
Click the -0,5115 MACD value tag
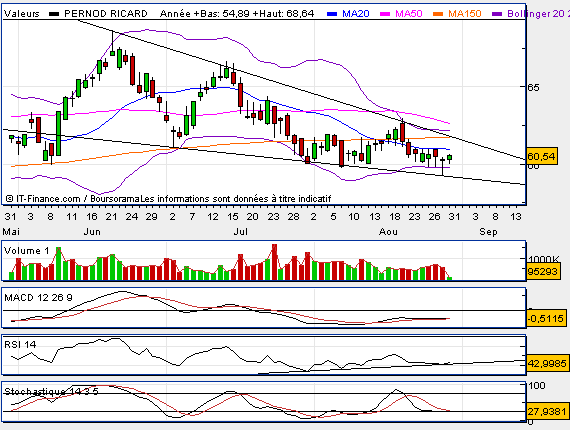(x=546, y=319)
